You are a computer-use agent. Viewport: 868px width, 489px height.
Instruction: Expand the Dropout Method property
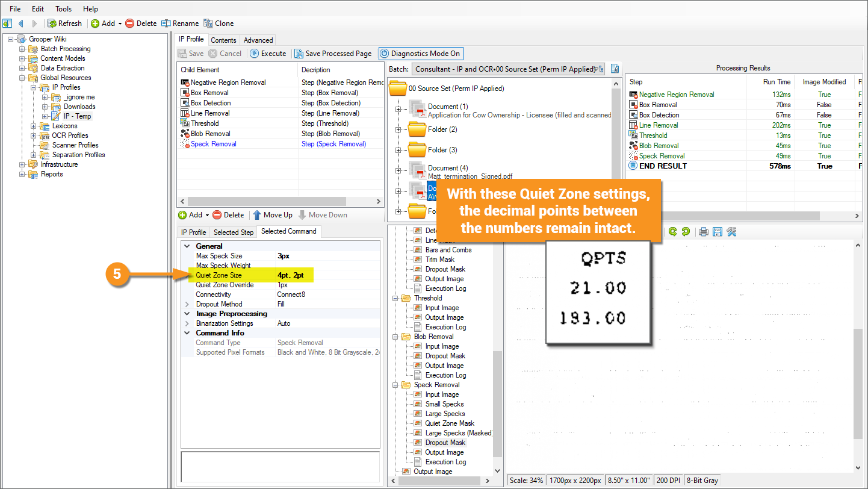[x=187, y=304]
